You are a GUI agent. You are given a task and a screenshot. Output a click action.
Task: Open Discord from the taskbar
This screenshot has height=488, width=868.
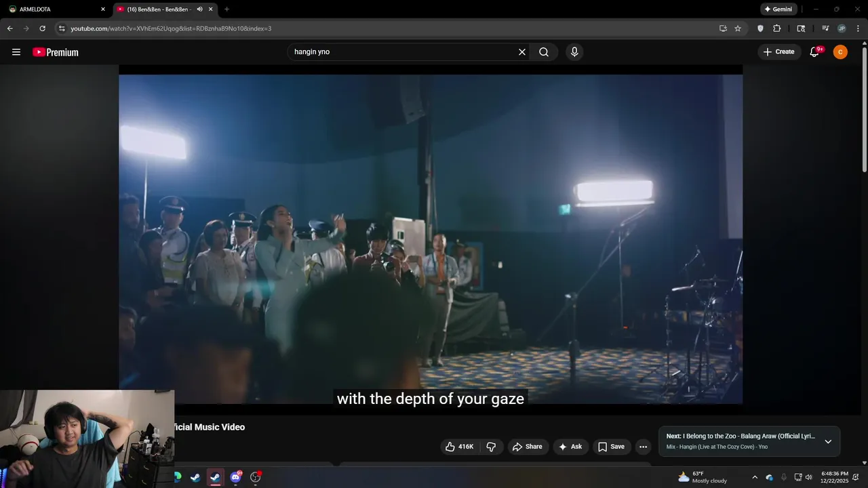click(x=235, y=477)
